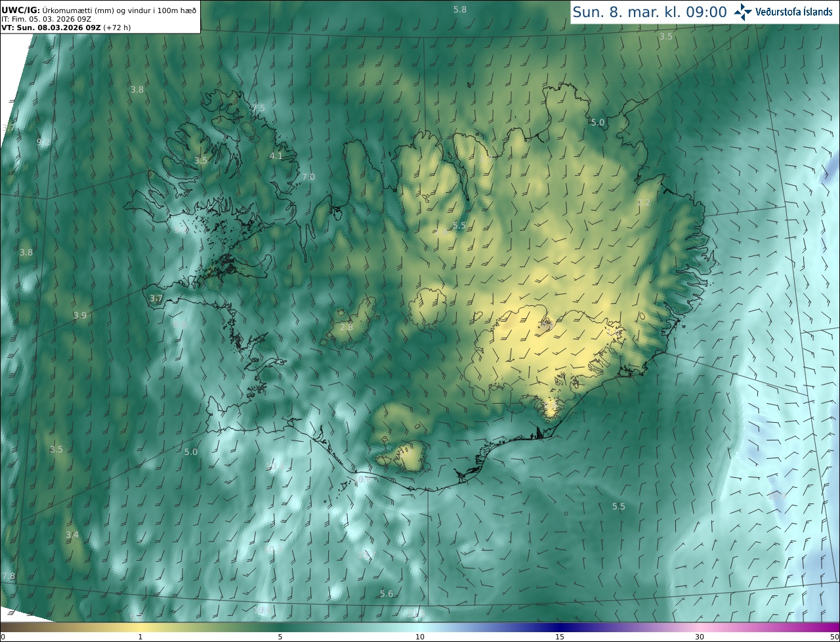Click the 0 tick on the color scale
This screenshot has height=642, width=840.
(3, 637)
